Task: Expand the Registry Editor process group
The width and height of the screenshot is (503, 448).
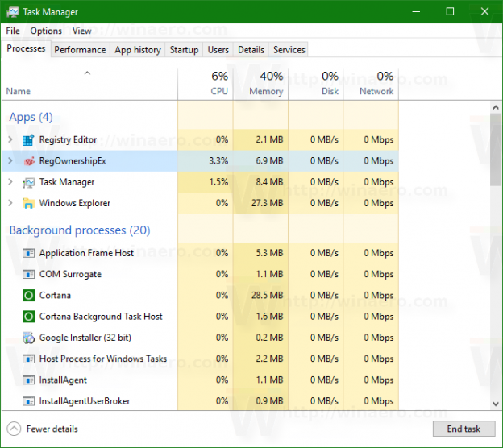Action: click(10, 139)
